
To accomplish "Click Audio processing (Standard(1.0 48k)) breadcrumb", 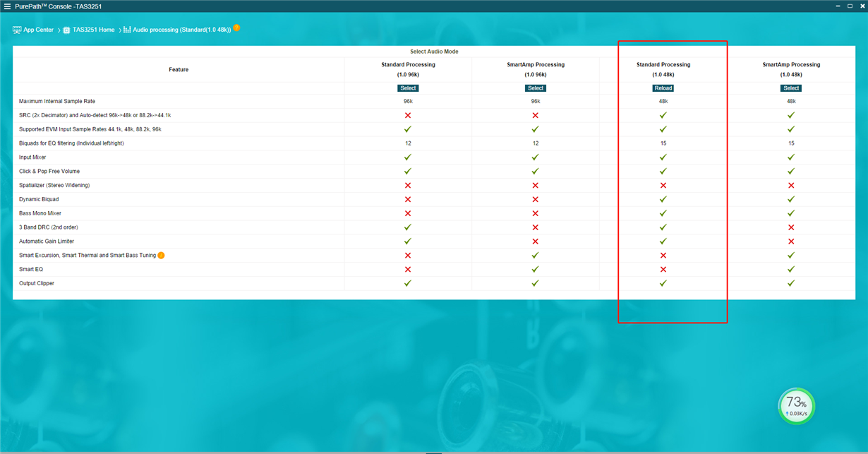I will 182,30.
